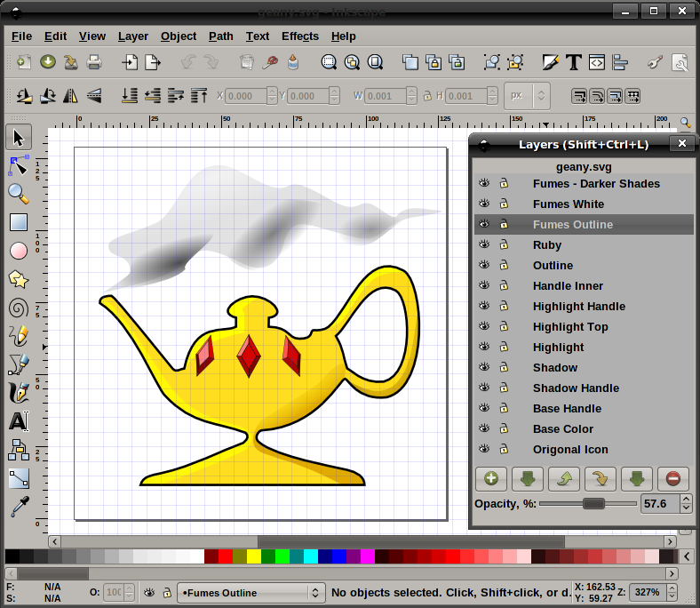Hide the Fumes White layer
Viewport: 700px width, 608px height.
coord(484,204)
